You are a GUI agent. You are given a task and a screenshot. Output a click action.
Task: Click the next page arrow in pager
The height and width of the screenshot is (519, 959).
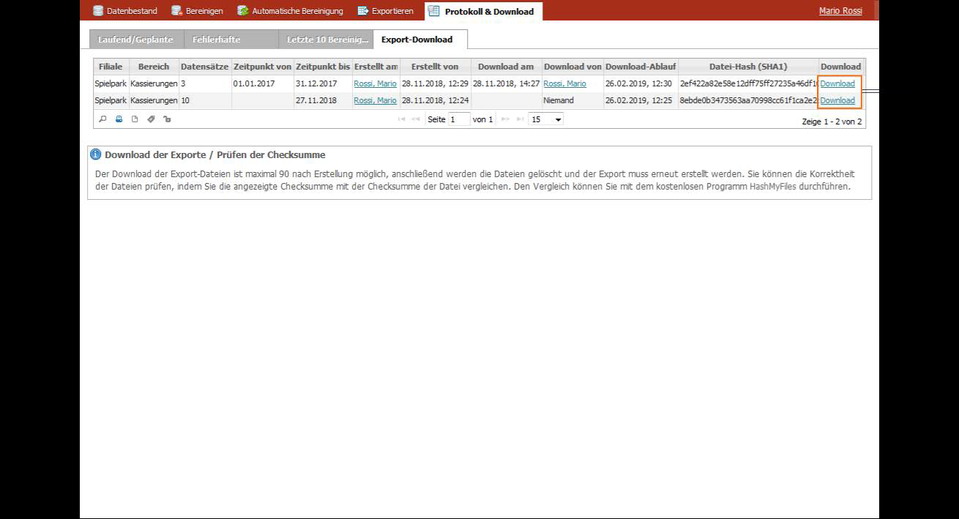(x=505, y=119)
